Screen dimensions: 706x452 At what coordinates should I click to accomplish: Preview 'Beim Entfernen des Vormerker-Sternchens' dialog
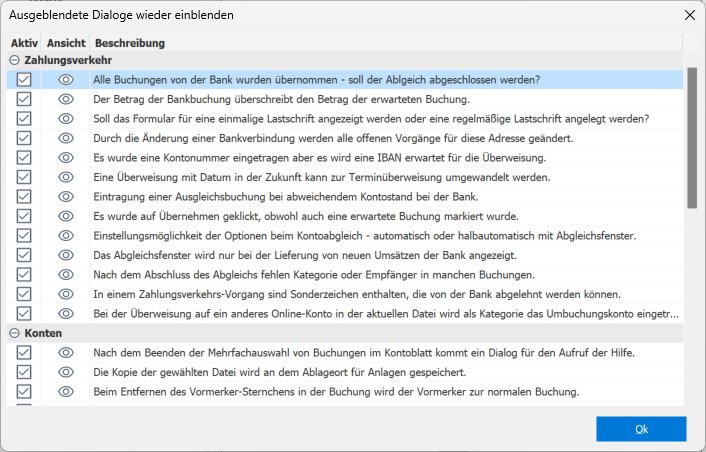(67, 391)
